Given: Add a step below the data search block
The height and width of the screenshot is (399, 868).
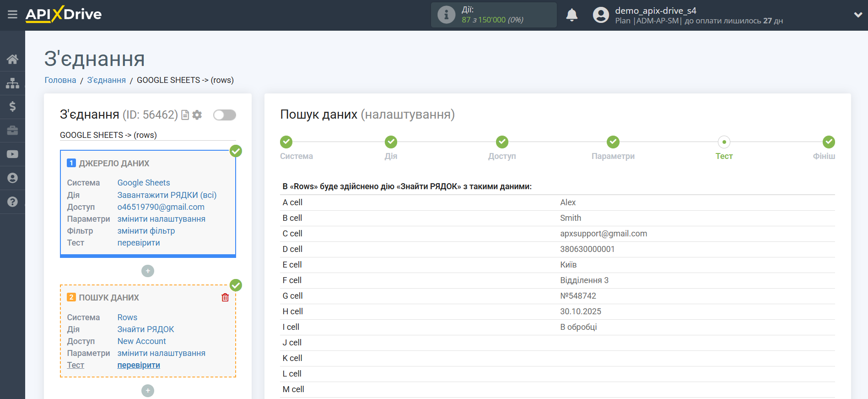Looking at the screenshot, I should [x=148, y=391].
